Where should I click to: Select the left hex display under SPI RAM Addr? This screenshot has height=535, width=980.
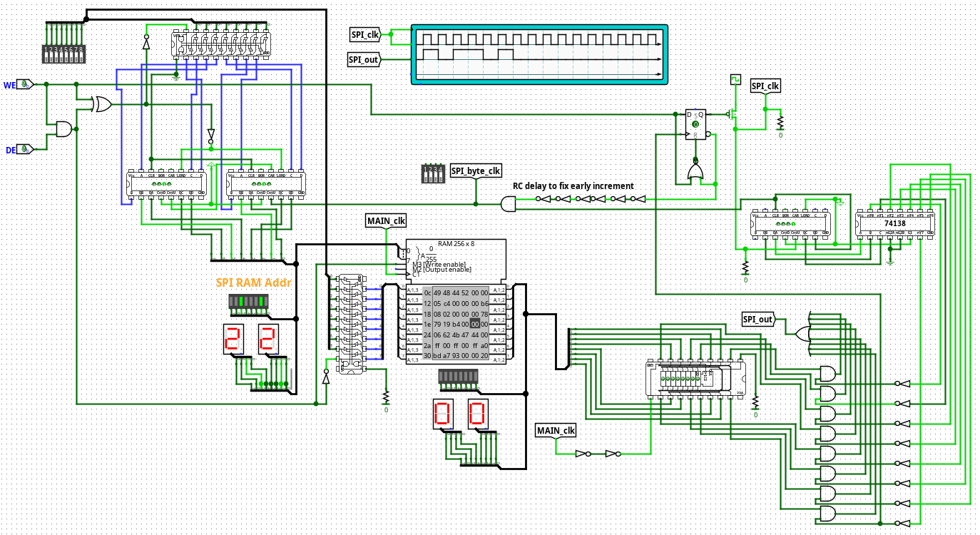point(233,338)
